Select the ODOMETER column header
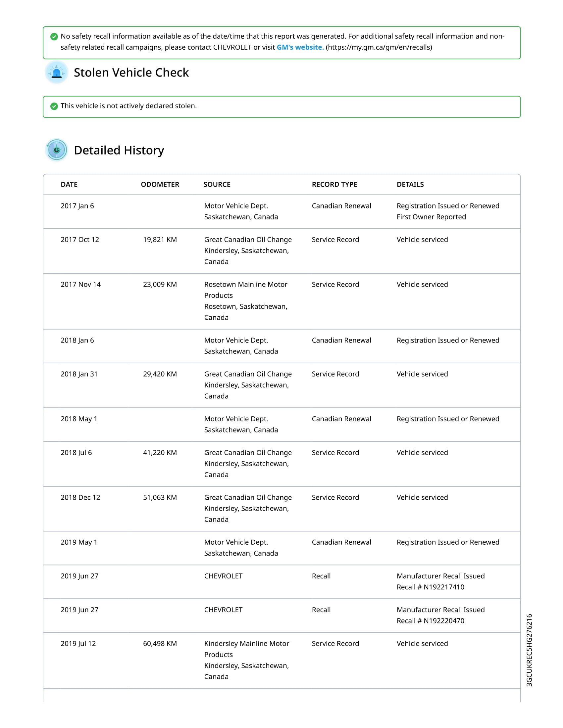 [160, 184]
